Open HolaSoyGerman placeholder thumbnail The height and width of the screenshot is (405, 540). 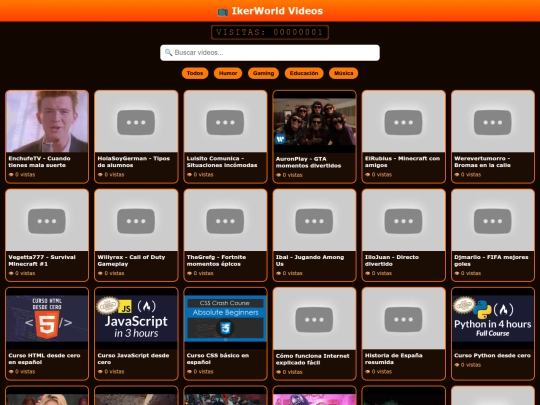tap(136, 122)
